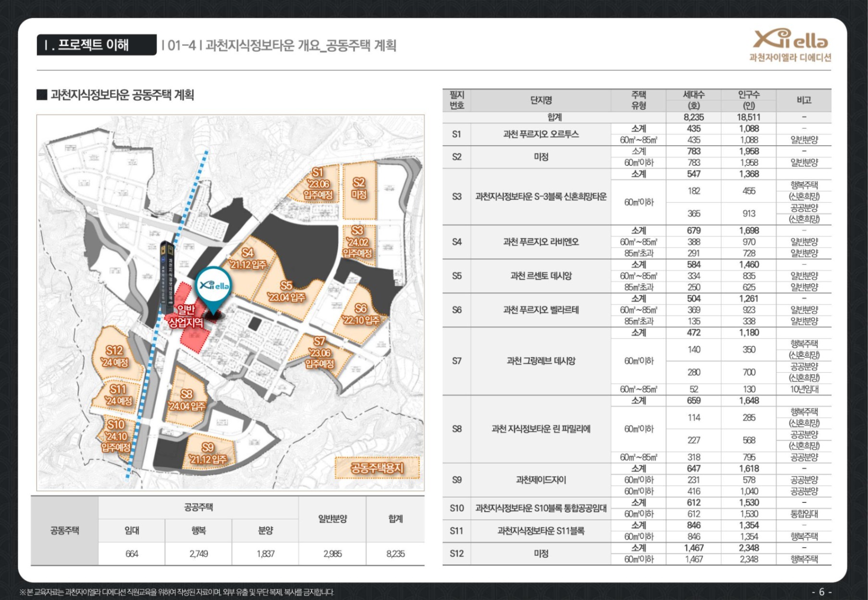Click complex name 과천 푸르지오 벨라르테
This screenshot has width=868, height=600.
pos(541,310)
